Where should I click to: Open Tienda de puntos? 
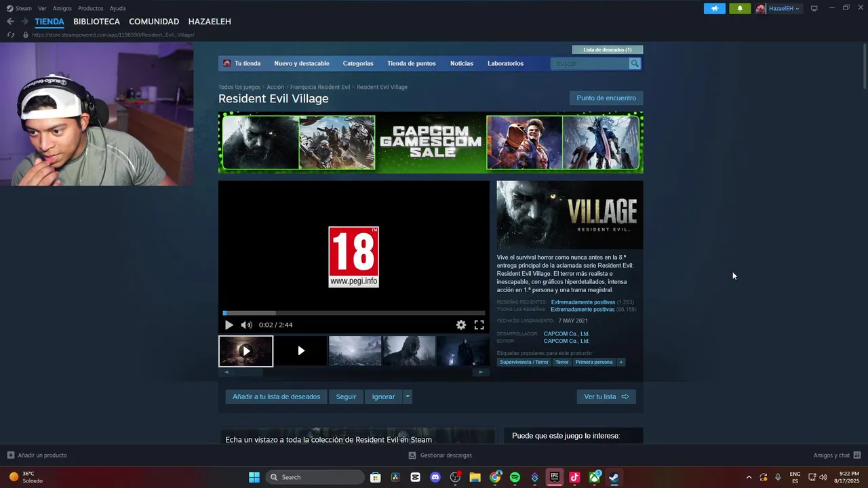pyautogui.click(x=412, y=64)
